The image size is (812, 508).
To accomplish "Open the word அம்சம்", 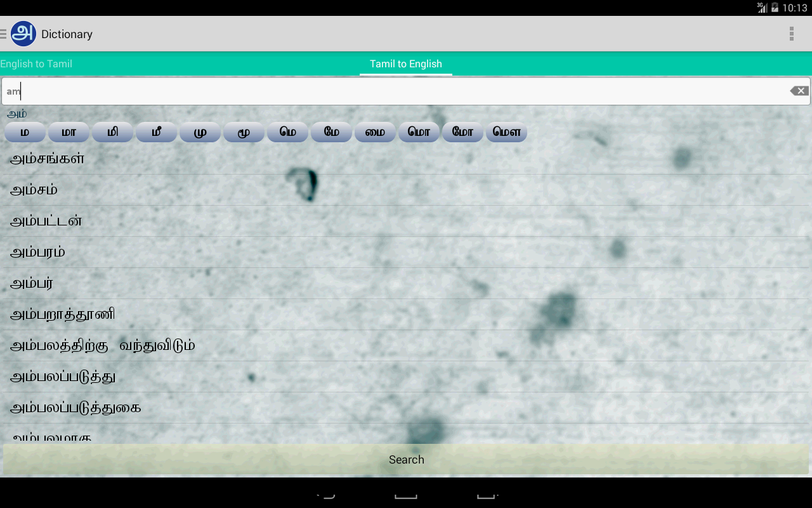I will [406, 190].
